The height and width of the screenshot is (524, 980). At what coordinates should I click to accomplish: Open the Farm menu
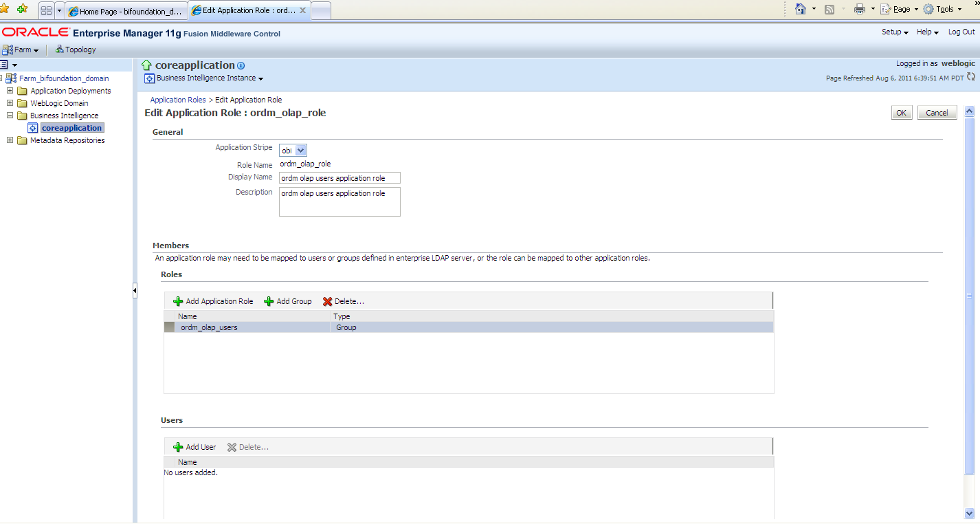pos(21,50)
